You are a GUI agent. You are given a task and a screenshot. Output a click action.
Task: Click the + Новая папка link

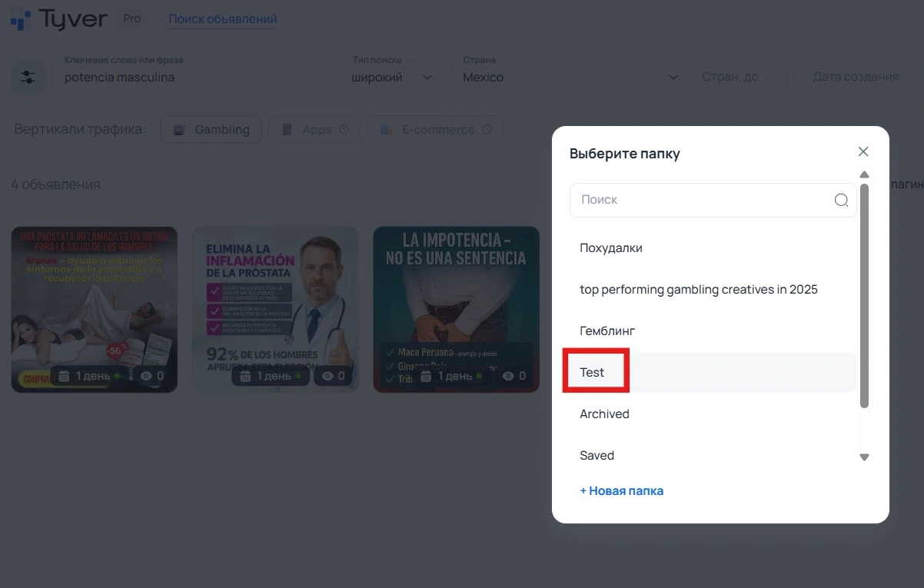coord(621,491)
